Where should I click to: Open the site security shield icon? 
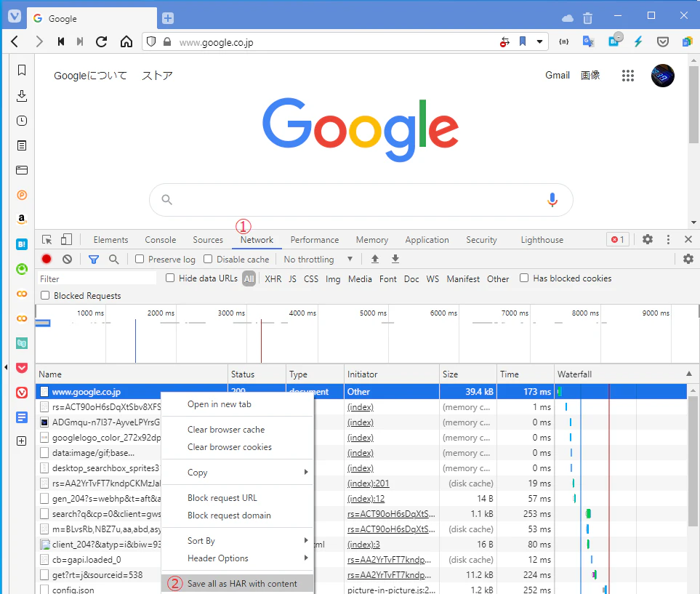[151, 42]
